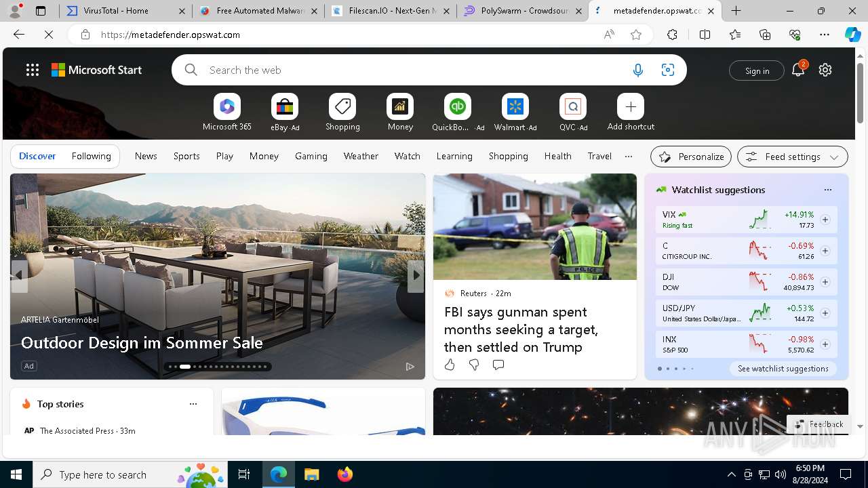Toggle split screen in Edge toolbar
The width and height of the screenshot is (868, 488).
coord(705,35)
